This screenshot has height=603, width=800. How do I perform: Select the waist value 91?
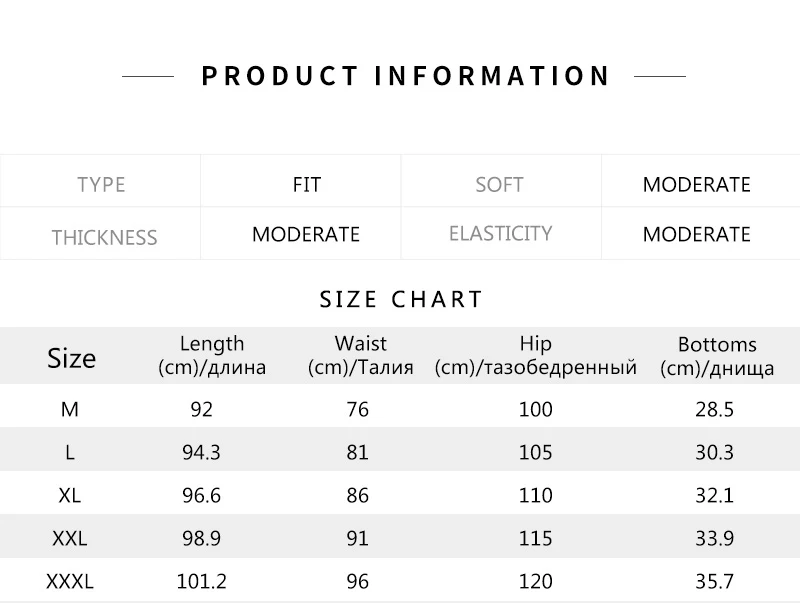pyautogui.click(x=357, y=538)
